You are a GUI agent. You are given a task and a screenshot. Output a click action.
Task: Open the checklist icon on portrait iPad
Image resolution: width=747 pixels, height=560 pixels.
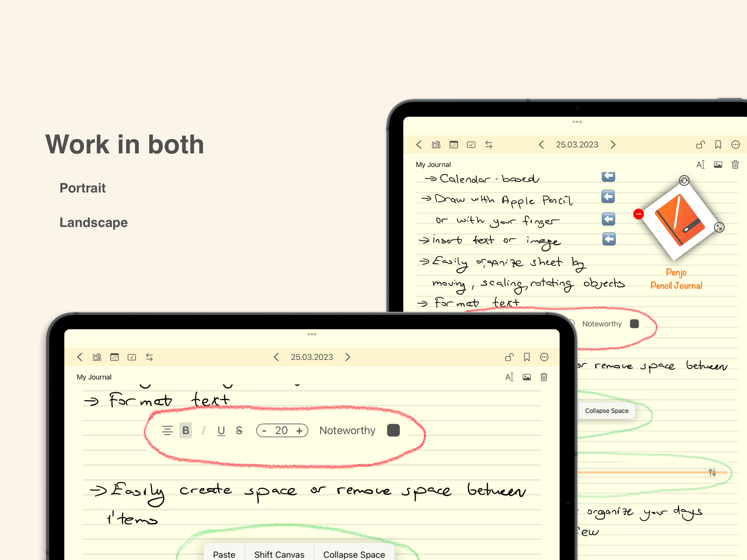[x=471, y=145]
